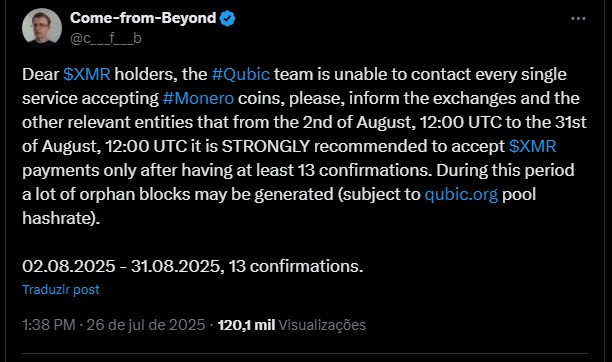Click the 120,1 mil Visualizações count
Image resolution: width=612 pixels, height=362 pixels.
coord(292,325)
